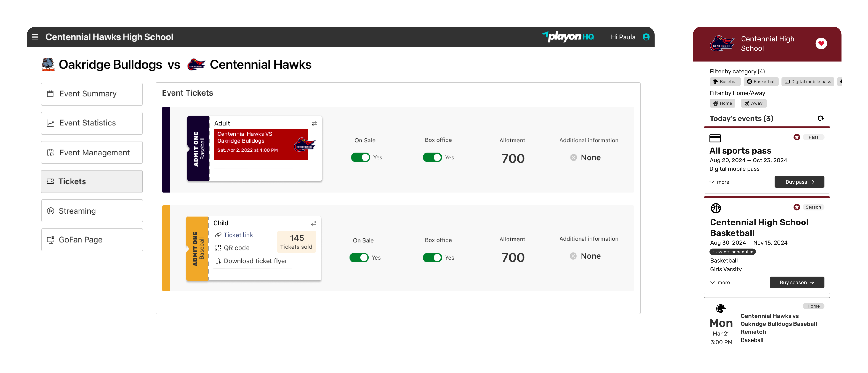Click the Centennial logo in mobile header
The width and height of the screenshot is (868, 373).
coord(722,44)
